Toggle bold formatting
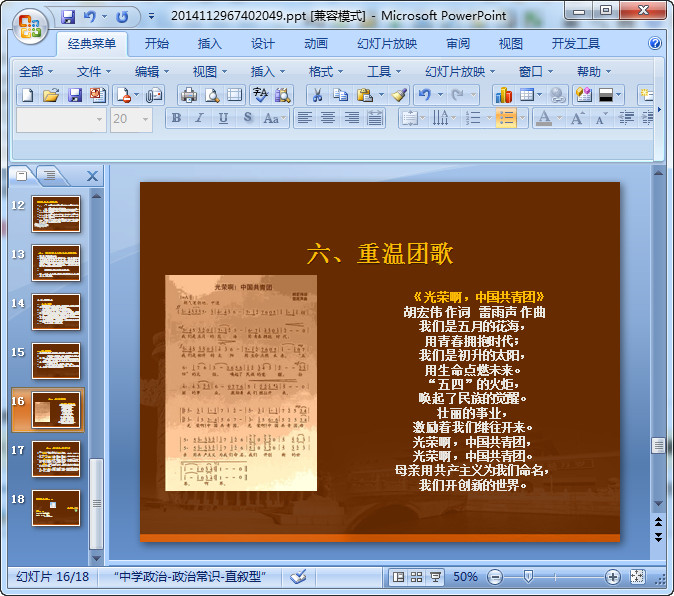 click(176, 118)
